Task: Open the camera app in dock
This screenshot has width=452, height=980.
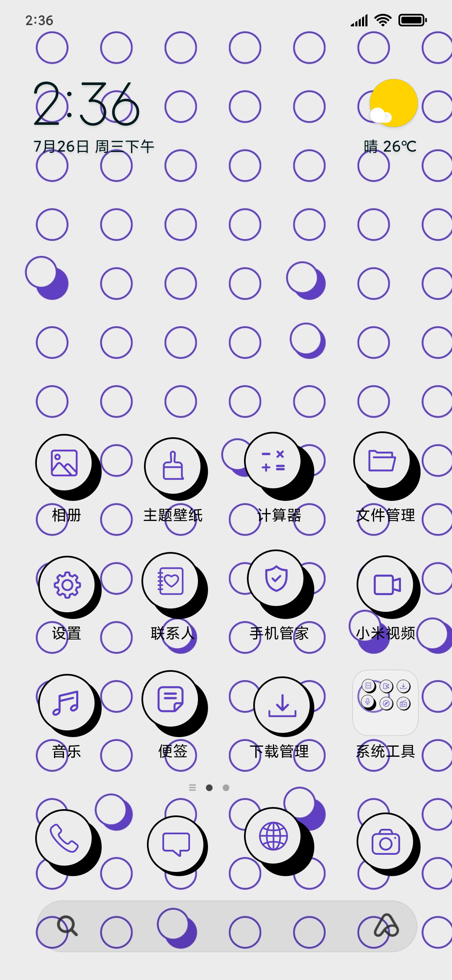Action: click(388, 843)
